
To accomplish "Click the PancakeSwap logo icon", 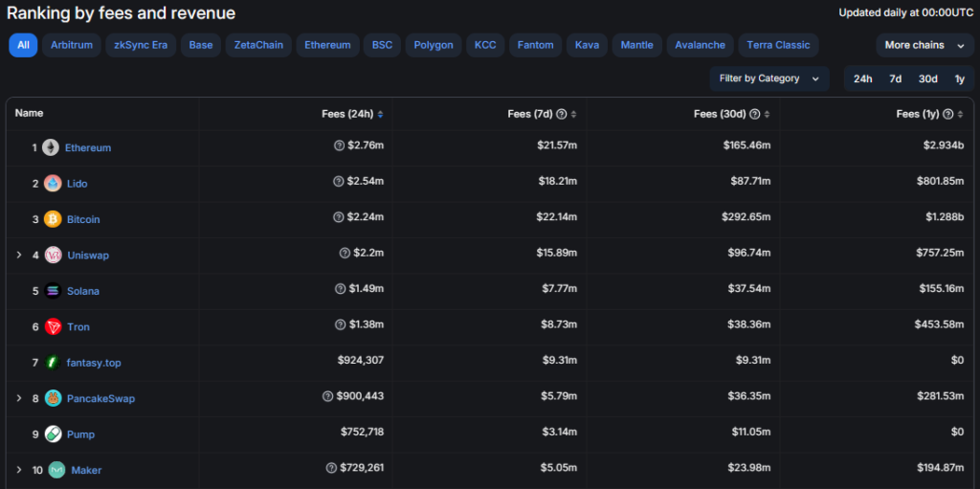I will pos(53,398).
